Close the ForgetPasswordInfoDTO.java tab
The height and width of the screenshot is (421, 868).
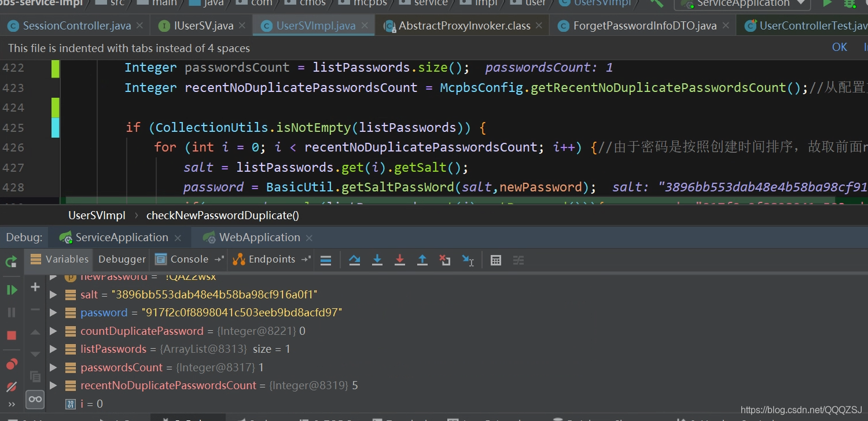[726, 26]
